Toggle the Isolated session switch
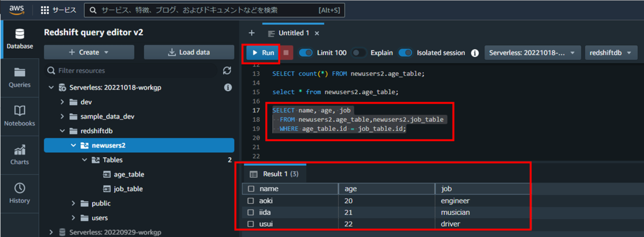Image resolution: width=644 pixels, height=237 pixels. pos(405,53)
